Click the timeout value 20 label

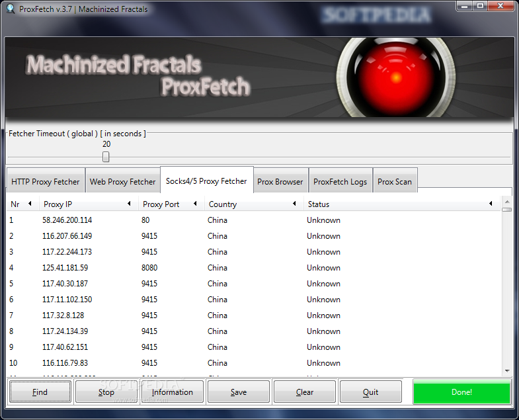(106, 144)
